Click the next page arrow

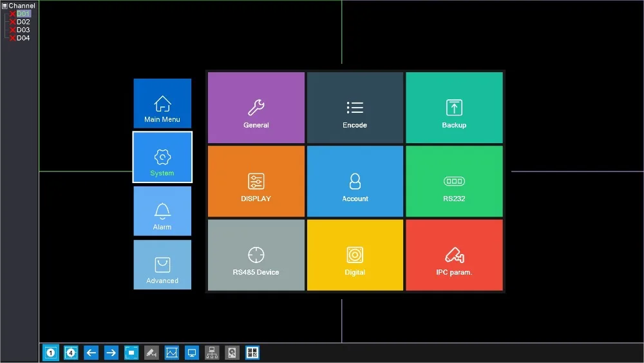coord(111,353)
